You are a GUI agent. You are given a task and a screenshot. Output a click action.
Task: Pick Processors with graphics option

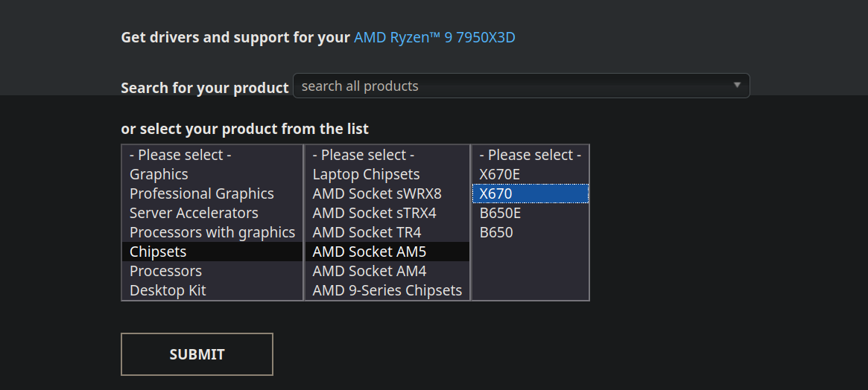212,232
